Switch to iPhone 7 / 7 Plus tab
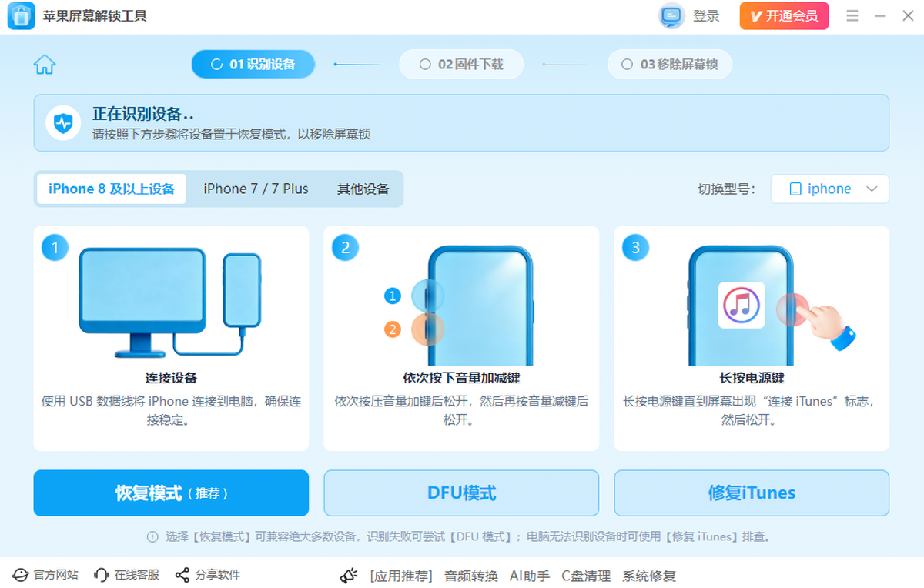Image resolution: width=924 pixels, height=588 pixels. [256, 189]
